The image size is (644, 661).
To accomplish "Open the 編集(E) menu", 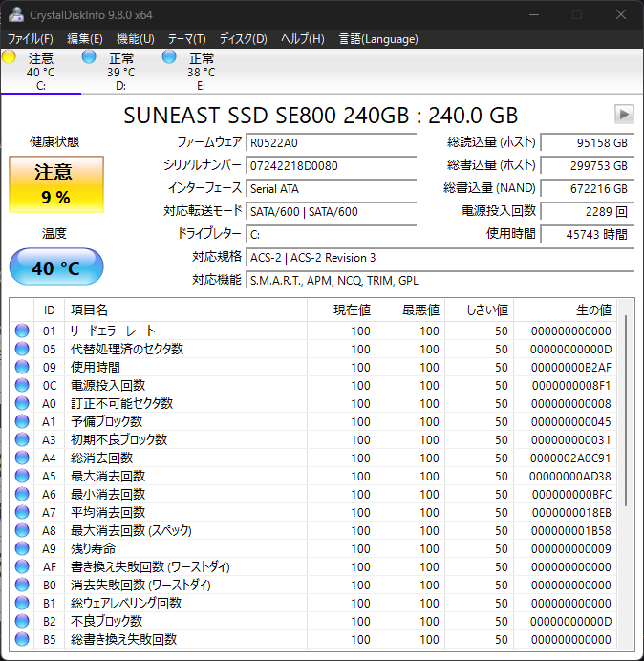I will (85, 39).
